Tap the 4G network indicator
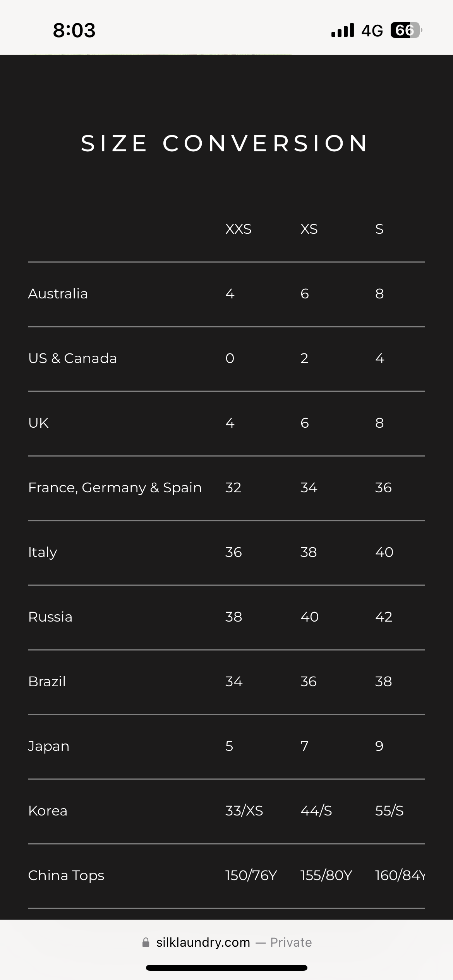This screenshot has width=453, height=980. pyautogui.click(x=372, y=31)
